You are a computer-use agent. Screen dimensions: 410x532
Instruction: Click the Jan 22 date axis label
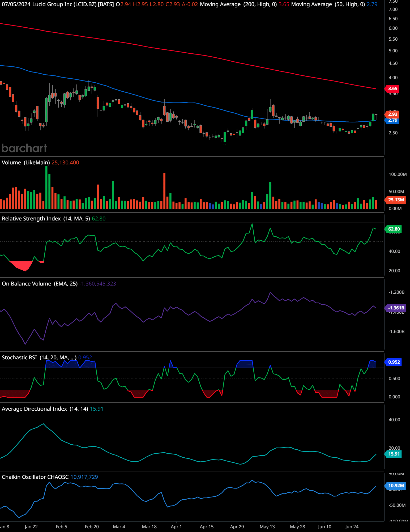pyautogui.click(x=31, y=527)
